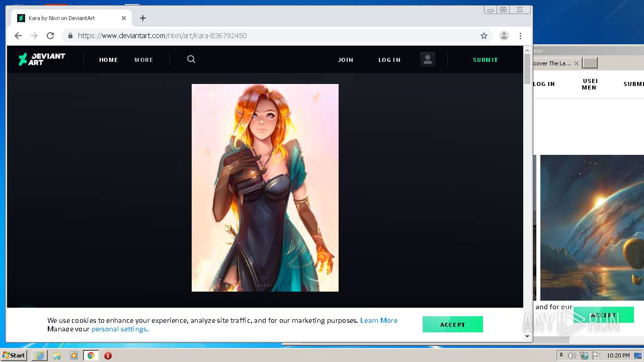644x362 pixels.
Task: View site info via padlock icon
Action: 70,36
